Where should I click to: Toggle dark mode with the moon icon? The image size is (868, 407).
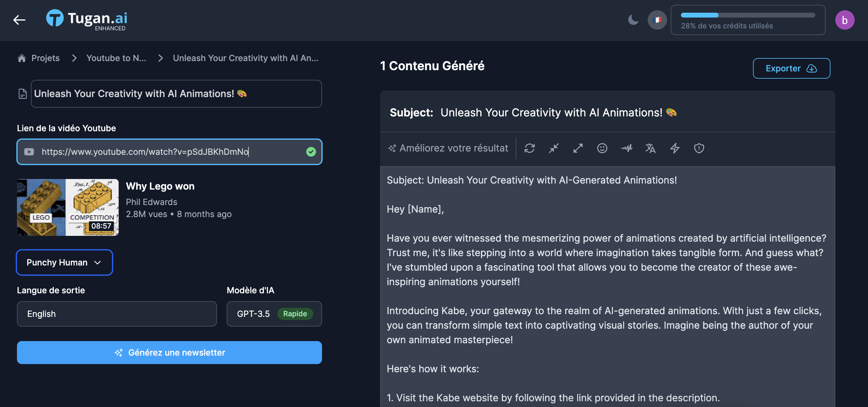633,20
